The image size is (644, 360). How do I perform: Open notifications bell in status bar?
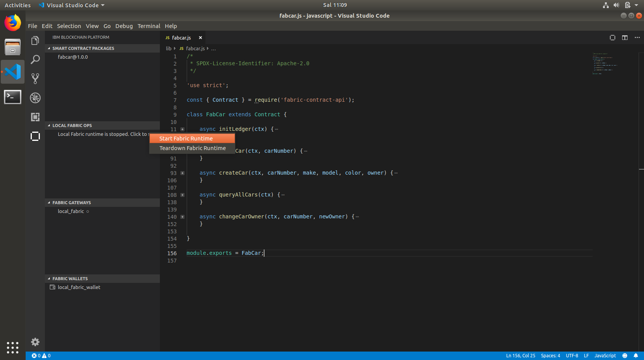click(x=636, y=356)
